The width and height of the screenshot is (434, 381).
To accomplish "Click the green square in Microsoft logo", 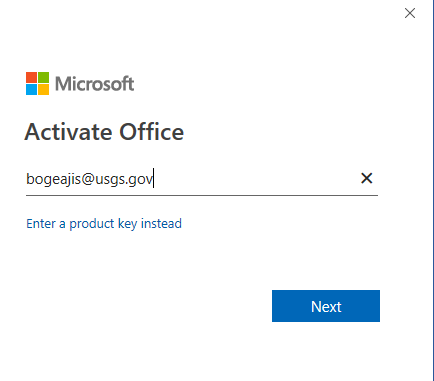I will tap(44, 77).
